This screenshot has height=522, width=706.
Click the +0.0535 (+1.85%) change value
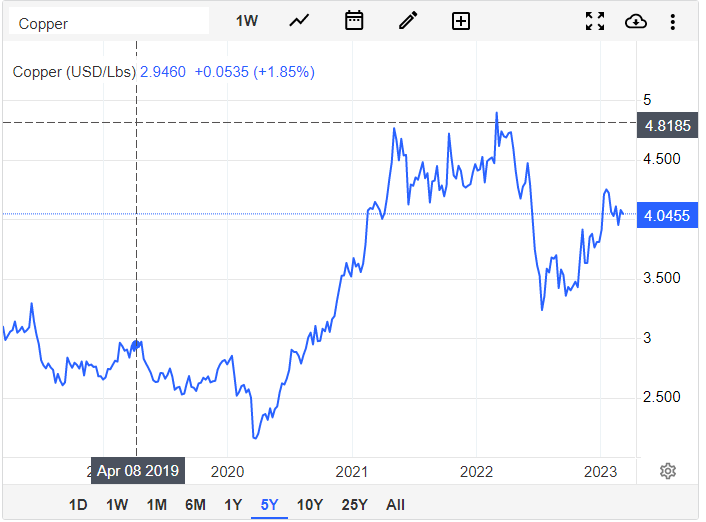tap(254, 72)
